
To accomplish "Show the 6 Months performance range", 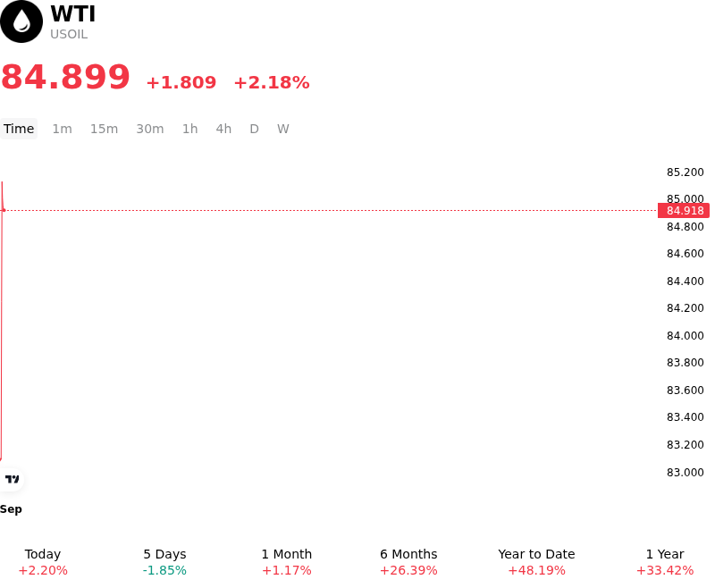I will [x=408, y=562].
